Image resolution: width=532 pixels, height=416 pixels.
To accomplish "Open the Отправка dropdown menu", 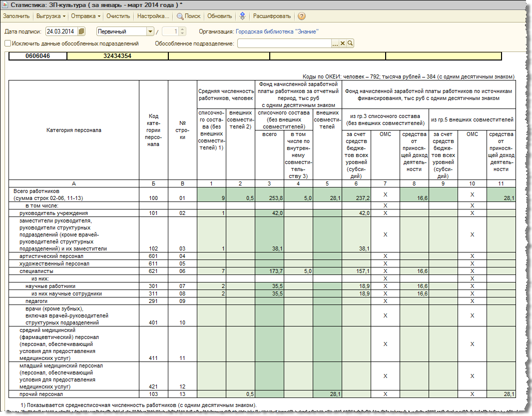I will [x=85, y=16].
